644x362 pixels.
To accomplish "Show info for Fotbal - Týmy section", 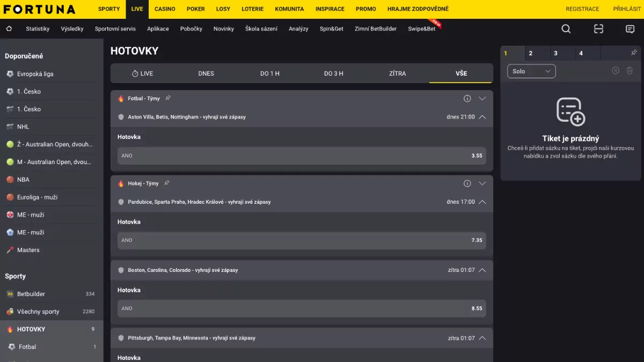I will click(467, 99).
